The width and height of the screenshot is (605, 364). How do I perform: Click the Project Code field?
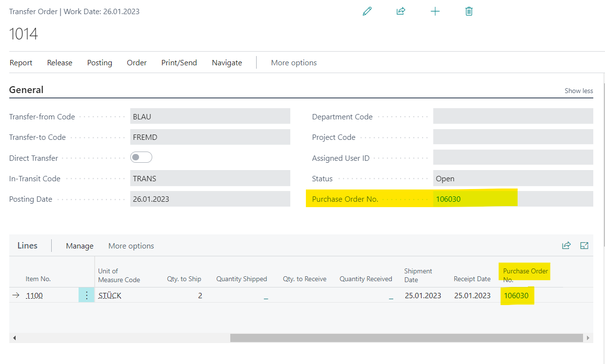coord(513,137)
